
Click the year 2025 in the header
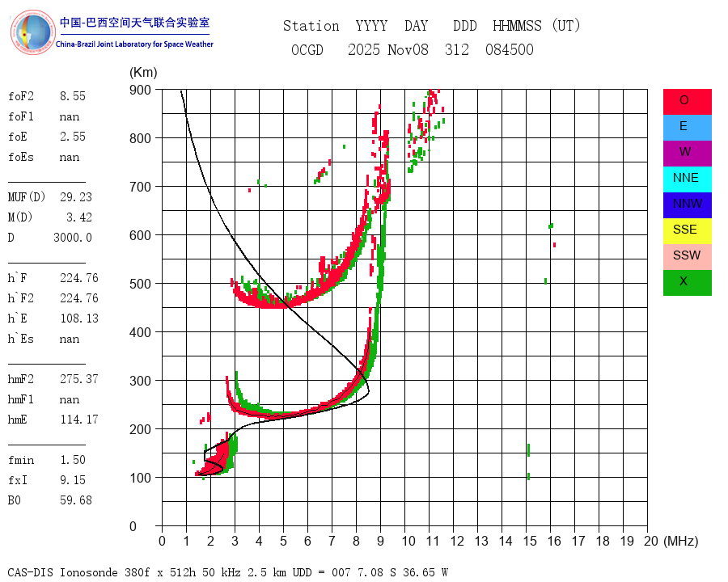(x=364, y=49)
